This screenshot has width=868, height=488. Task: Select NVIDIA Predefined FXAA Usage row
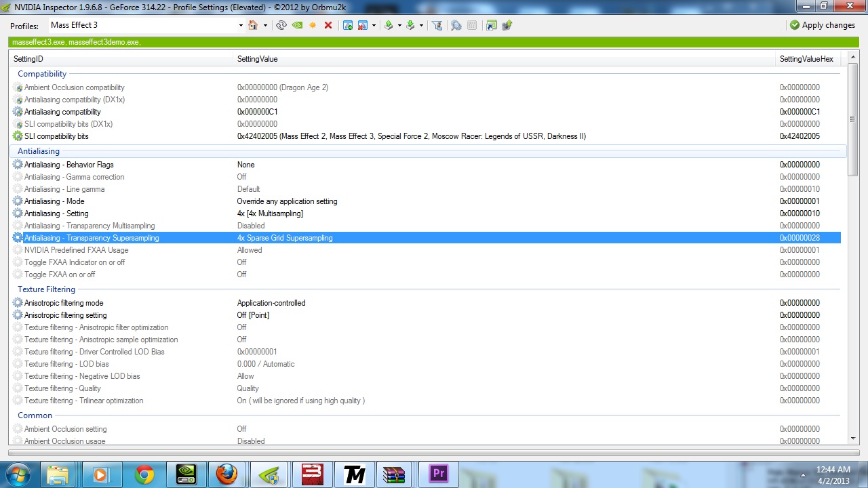click(x=425, y=250)
